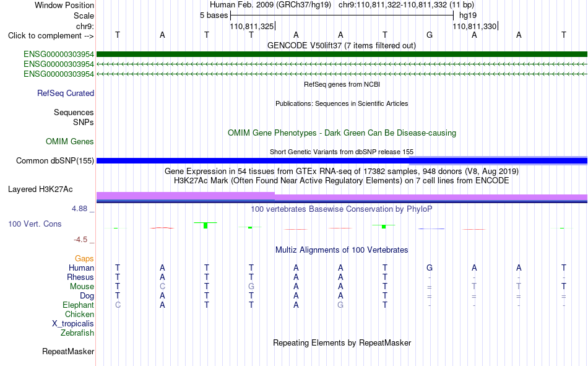Click the Scale track label

(84, 15)
